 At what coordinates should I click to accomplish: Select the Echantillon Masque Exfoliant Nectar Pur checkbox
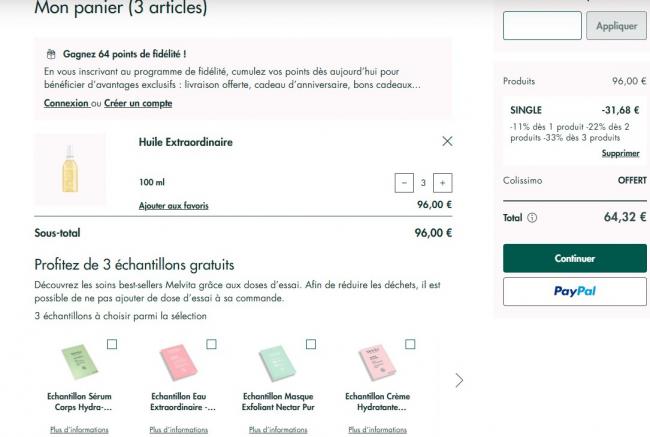311,344
